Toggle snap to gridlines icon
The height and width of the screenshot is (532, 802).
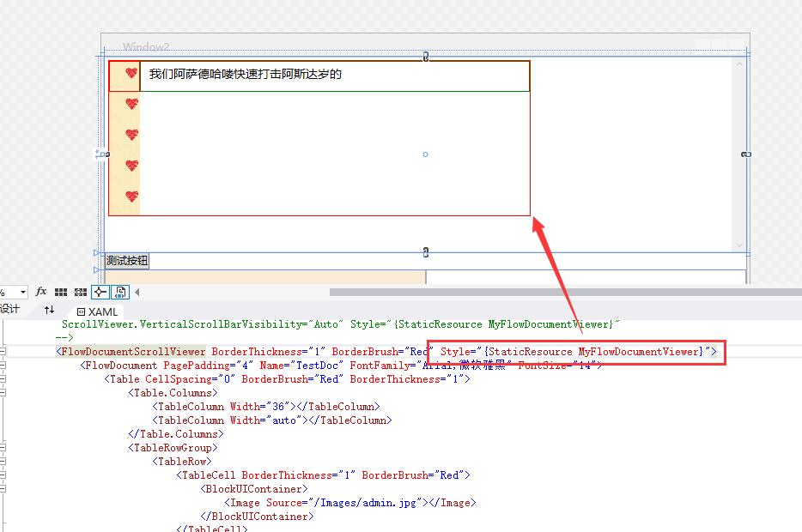(x=81, y=292)
